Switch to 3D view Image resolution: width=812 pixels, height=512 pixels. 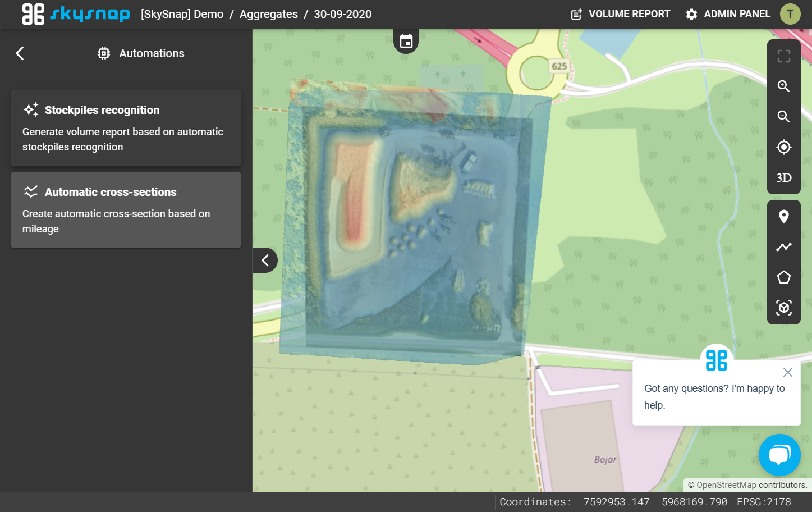pyautogui.click(x=784, y=178)
